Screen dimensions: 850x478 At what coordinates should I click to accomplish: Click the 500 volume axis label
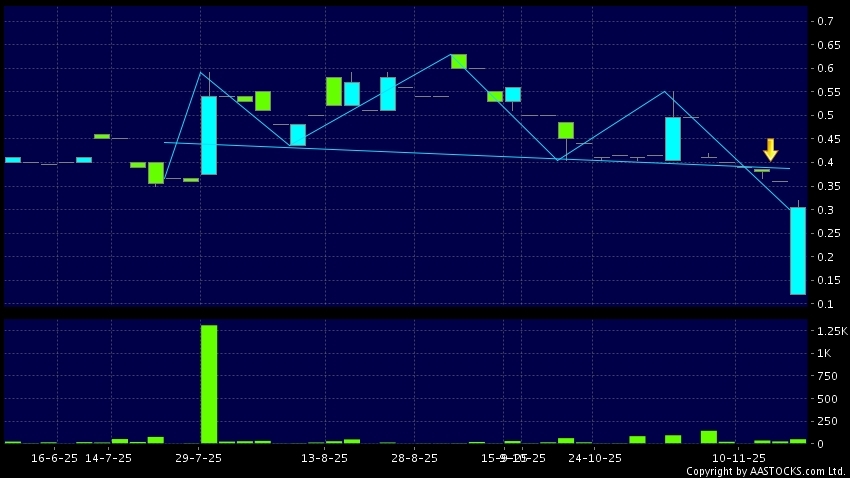click(x=827, y=398)
